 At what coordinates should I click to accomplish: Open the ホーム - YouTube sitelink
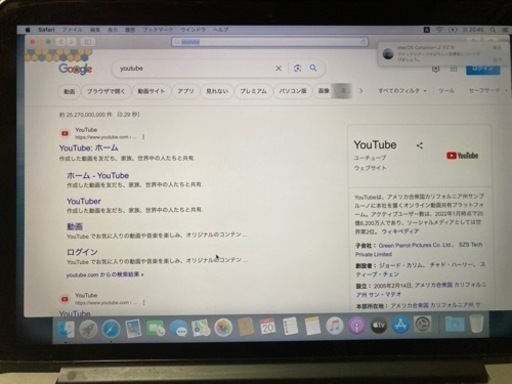coord(98,175)
